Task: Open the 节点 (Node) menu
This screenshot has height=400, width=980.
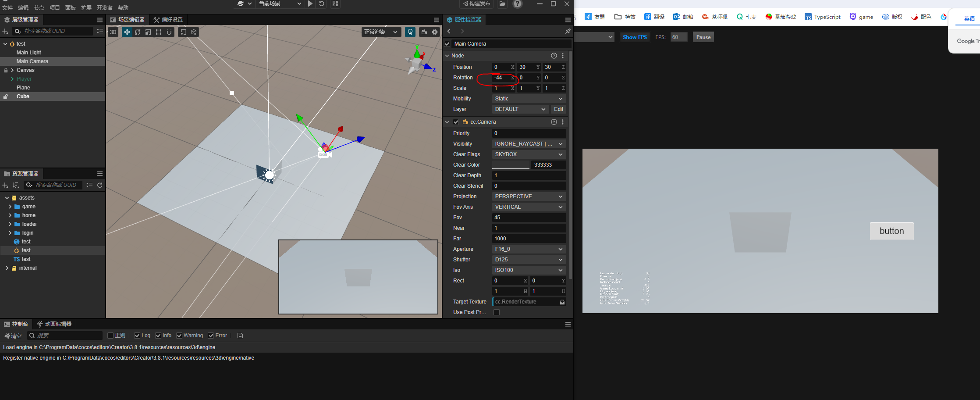Action: pos(39,7)
